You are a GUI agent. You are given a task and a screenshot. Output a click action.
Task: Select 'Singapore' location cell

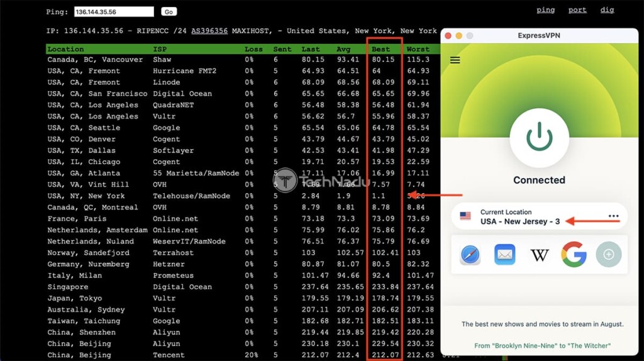68,287
